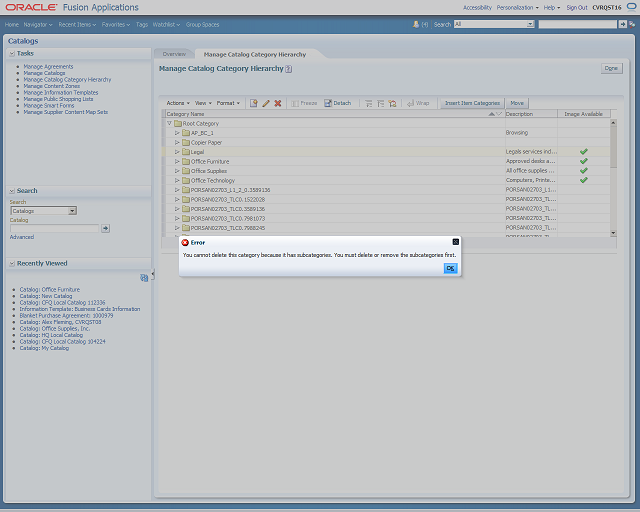Click the Create category icon in toolbar
This screenshot has width=640, height=512.
pyautogui.click(x=254, y=103)
